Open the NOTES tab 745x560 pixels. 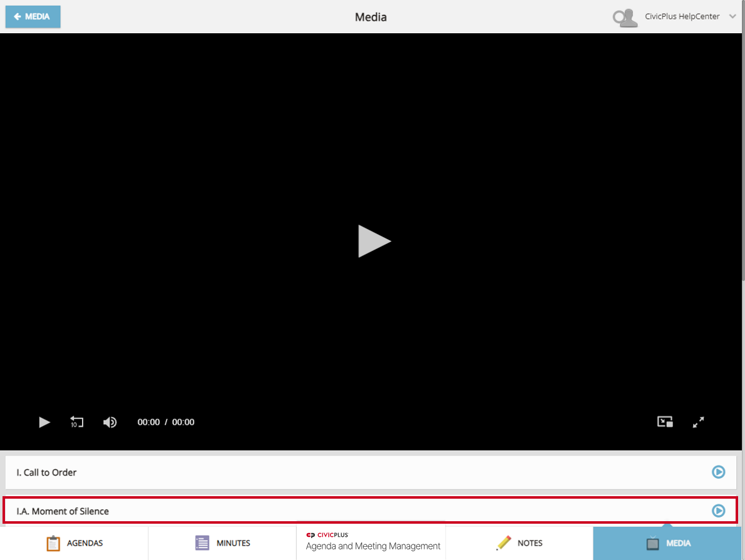click(520, 543)
